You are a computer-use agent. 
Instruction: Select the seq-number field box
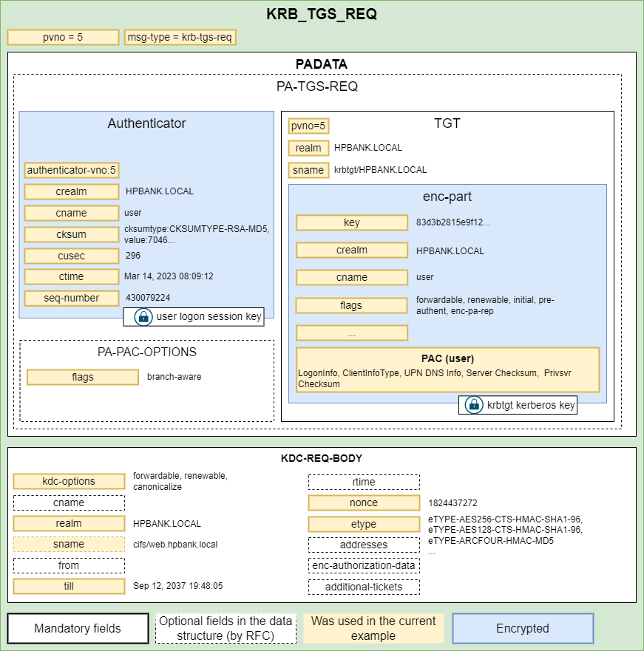[72, 298]
